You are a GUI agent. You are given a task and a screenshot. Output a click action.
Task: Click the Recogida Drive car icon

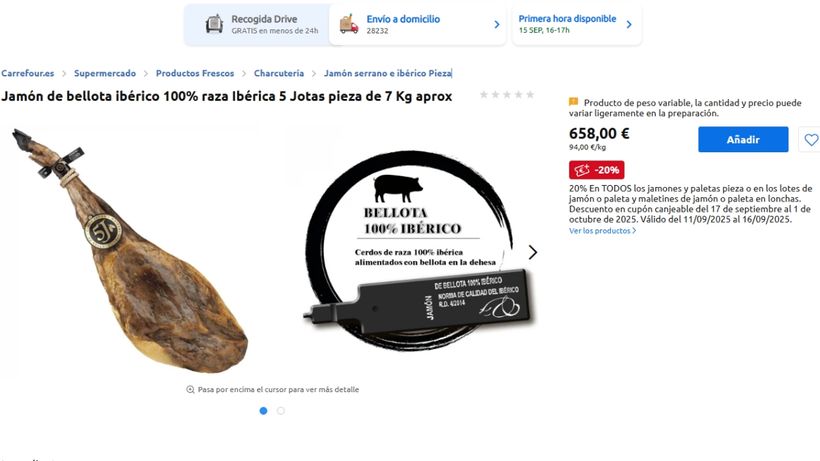point(214,24)
